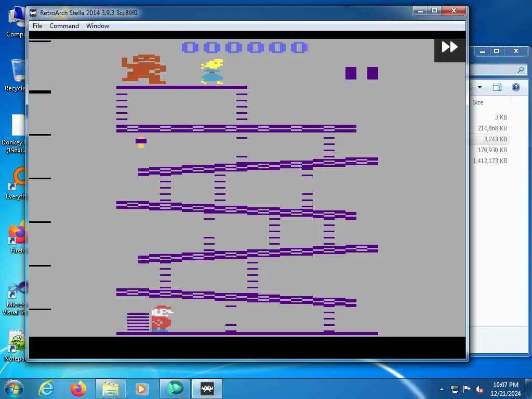Select the Firefox desktop shortcut
This screenshot has width=532, height=399.
[x=16, y=237]
